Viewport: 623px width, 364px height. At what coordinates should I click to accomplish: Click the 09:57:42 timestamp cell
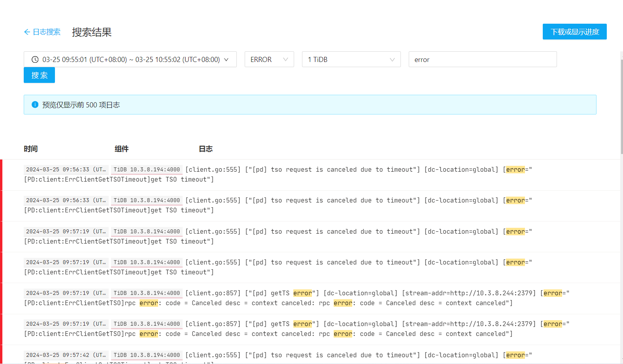click(66, 355)
